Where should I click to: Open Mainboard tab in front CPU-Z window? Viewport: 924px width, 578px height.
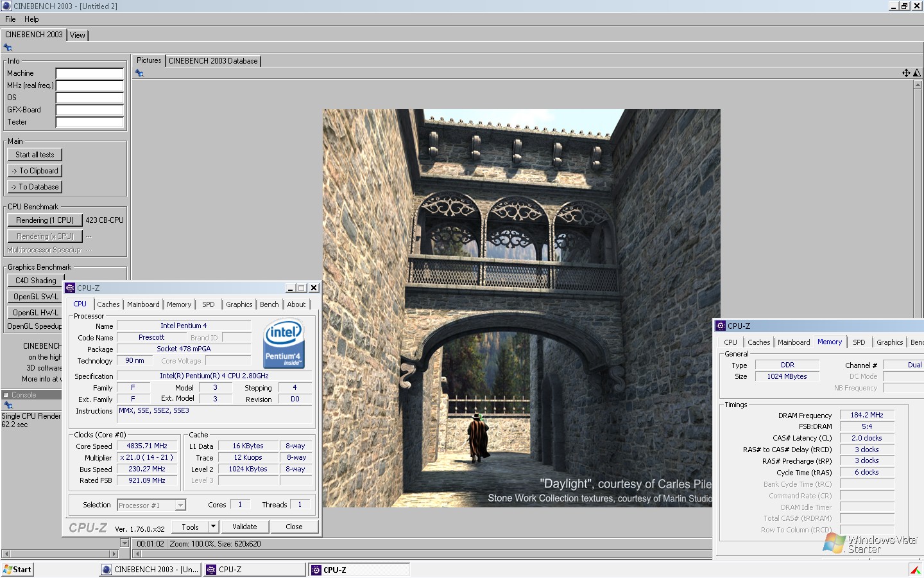coord(143,304)
